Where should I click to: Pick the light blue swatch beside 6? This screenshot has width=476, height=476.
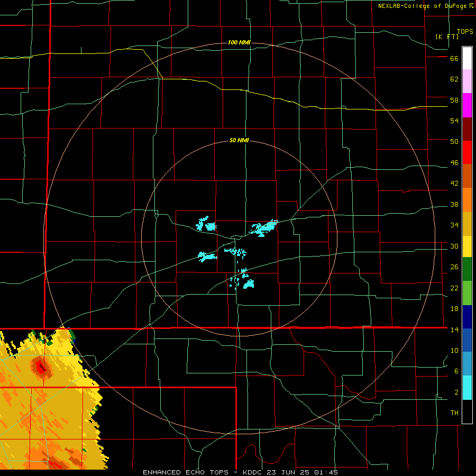pyautogui.click(x=467, y=364)
